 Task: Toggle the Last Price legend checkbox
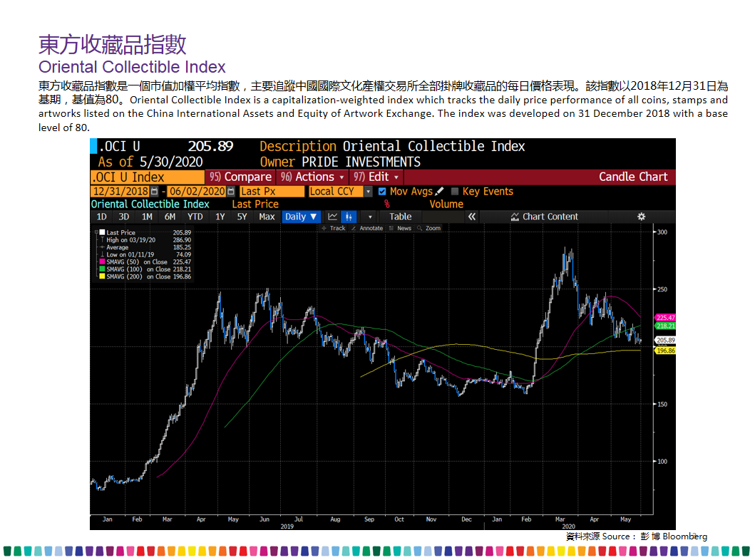point(102,232)
